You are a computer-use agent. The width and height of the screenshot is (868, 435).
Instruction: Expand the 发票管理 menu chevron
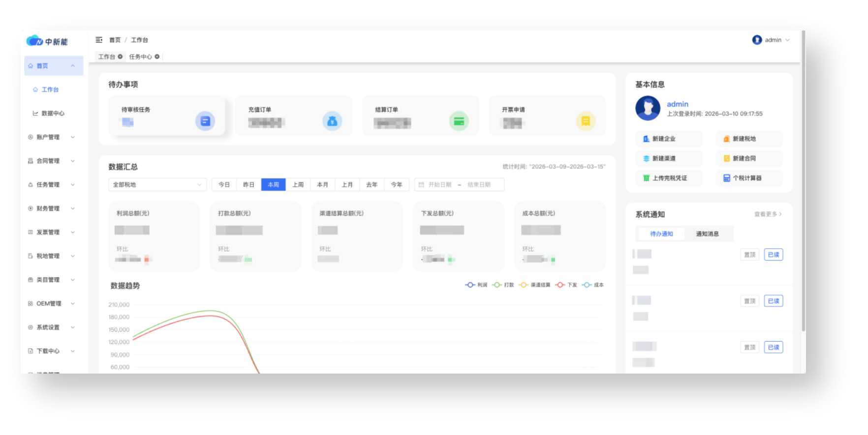coord(73,232)
